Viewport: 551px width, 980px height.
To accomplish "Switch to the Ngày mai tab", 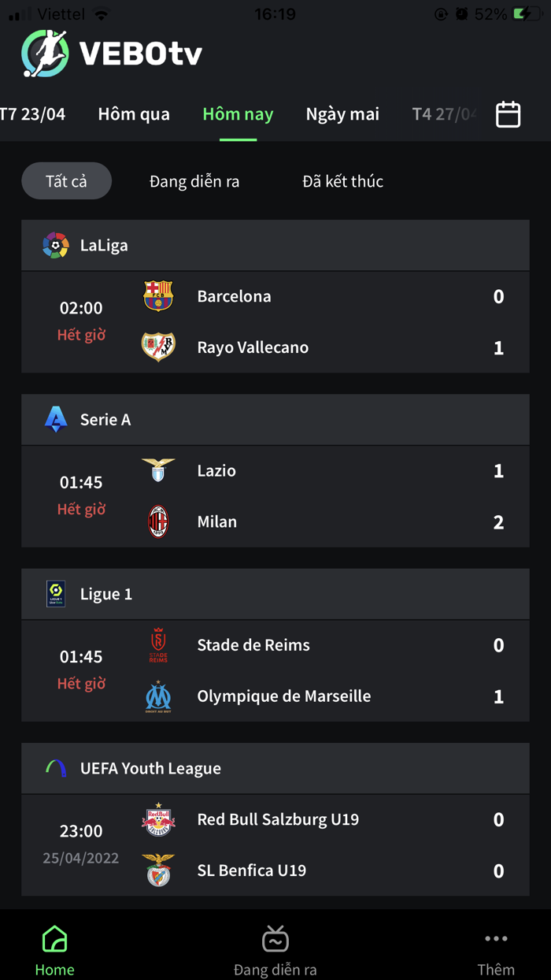I will click(x=342, y=114).
